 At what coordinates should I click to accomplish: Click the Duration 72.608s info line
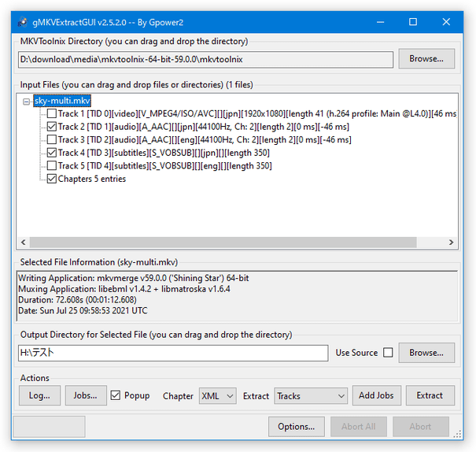coord(77,300)
